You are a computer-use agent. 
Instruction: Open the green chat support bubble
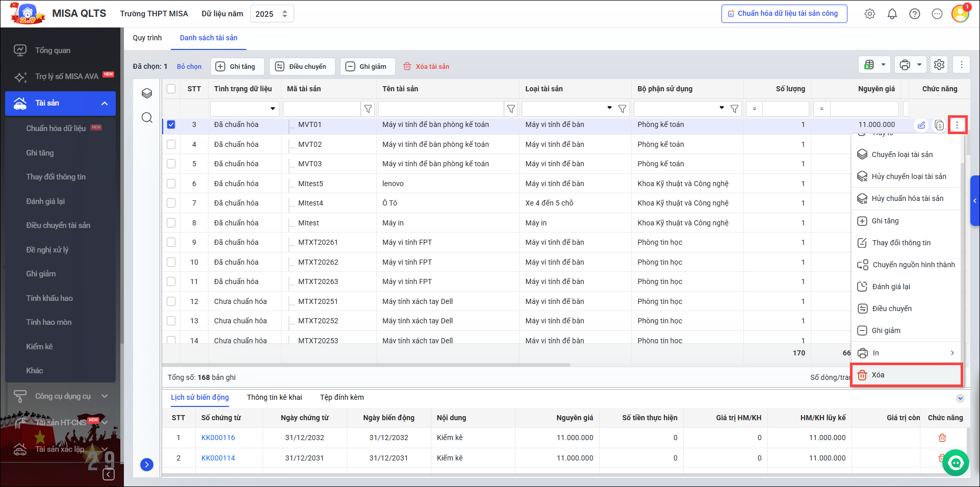955,463
